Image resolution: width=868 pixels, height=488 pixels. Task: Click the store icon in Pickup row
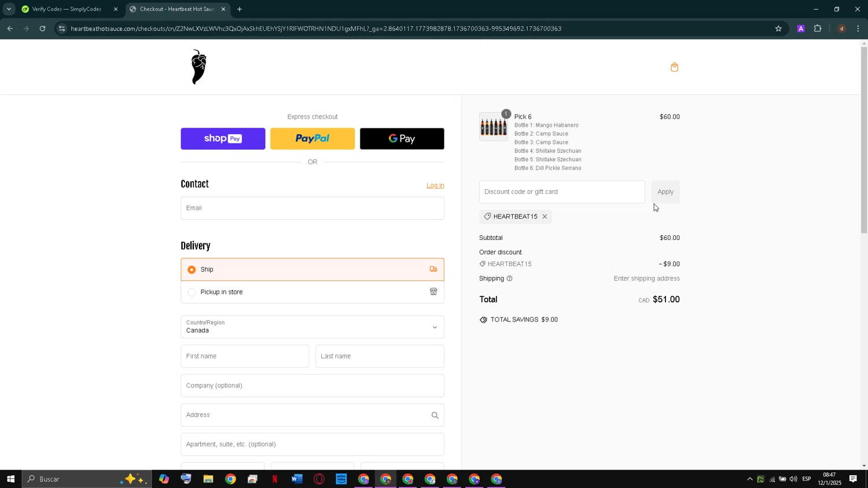click(433, 292)
